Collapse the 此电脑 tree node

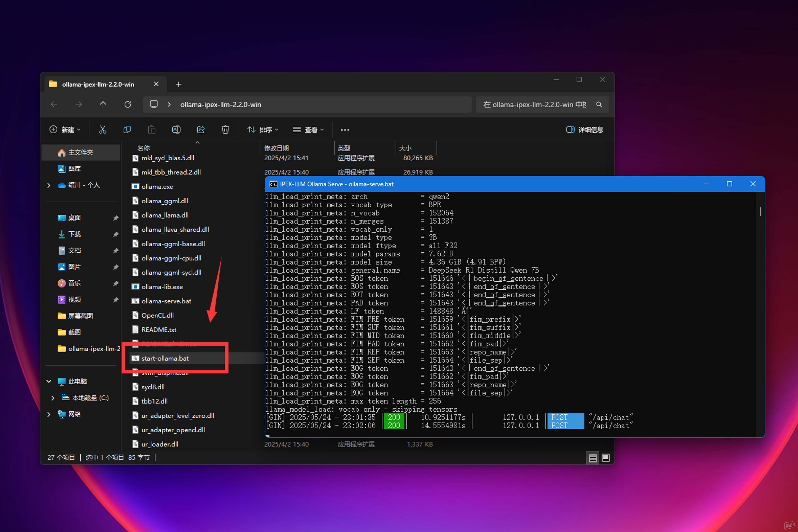tap(49, 381)
